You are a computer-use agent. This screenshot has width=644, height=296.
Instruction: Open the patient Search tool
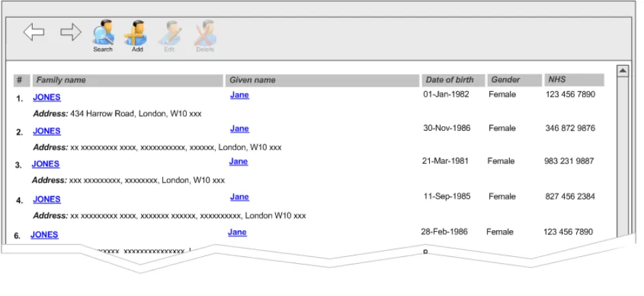point(103,33)
